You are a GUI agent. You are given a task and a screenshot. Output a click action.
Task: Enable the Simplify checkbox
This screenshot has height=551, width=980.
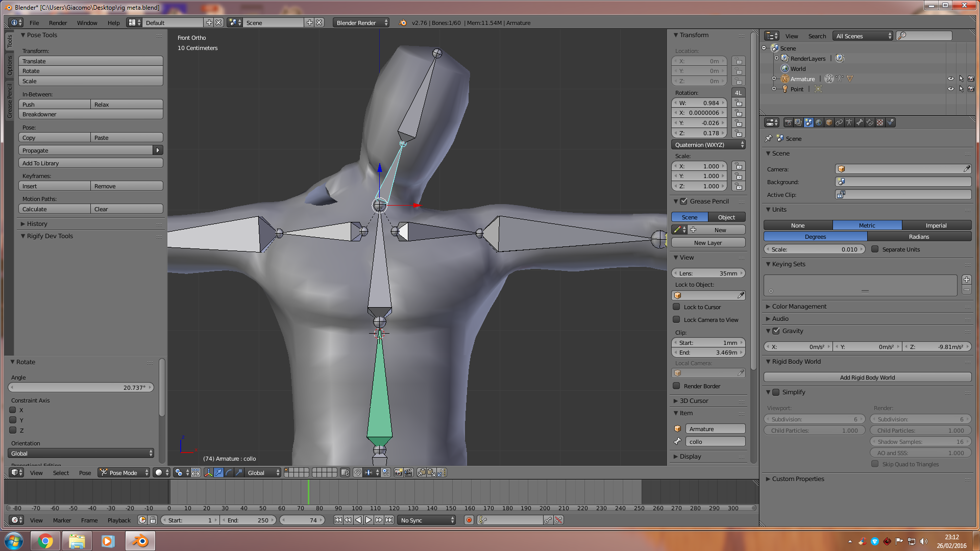tap(776, 392)
